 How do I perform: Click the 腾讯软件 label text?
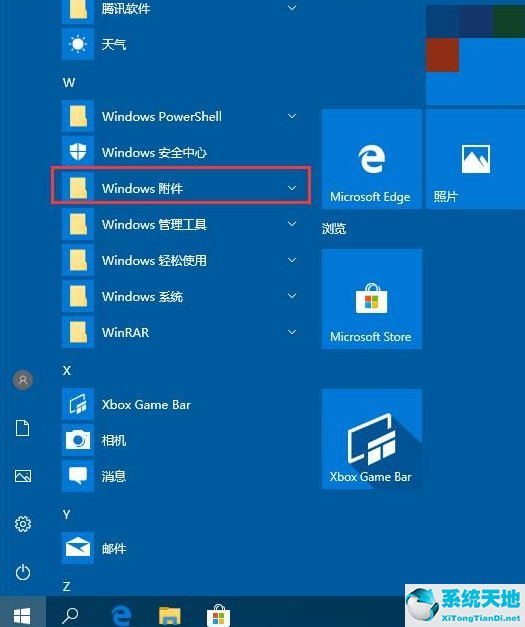[x=126, y=8]
